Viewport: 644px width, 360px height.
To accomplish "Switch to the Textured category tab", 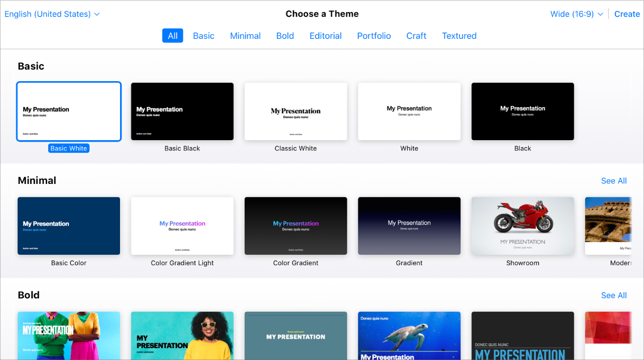I will [x=459, y=36].
